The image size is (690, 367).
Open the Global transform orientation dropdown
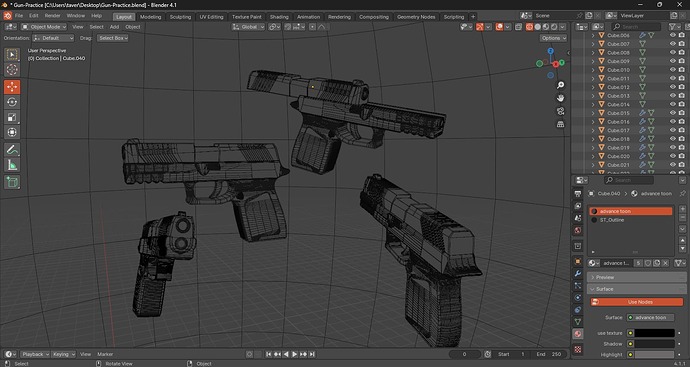249,27
